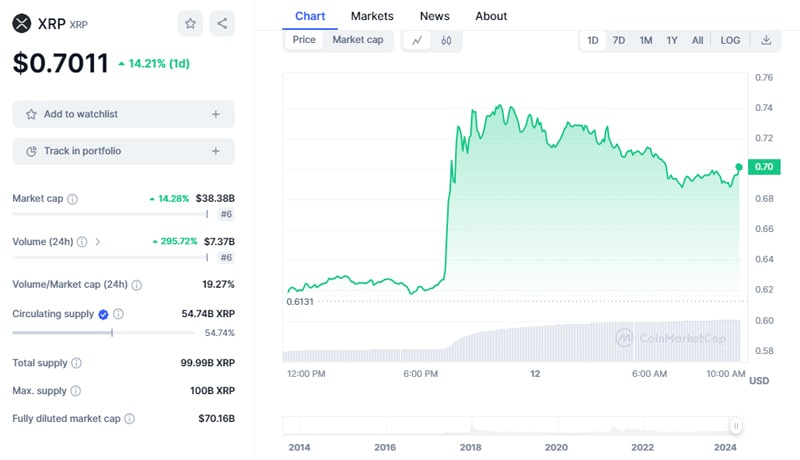Click the pie icon in Track in portfolio
The image size is (800, 460).
31,151
